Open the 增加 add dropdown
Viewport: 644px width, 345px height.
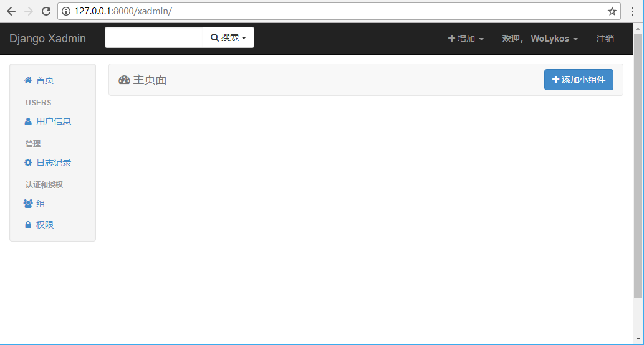[465, 39]
